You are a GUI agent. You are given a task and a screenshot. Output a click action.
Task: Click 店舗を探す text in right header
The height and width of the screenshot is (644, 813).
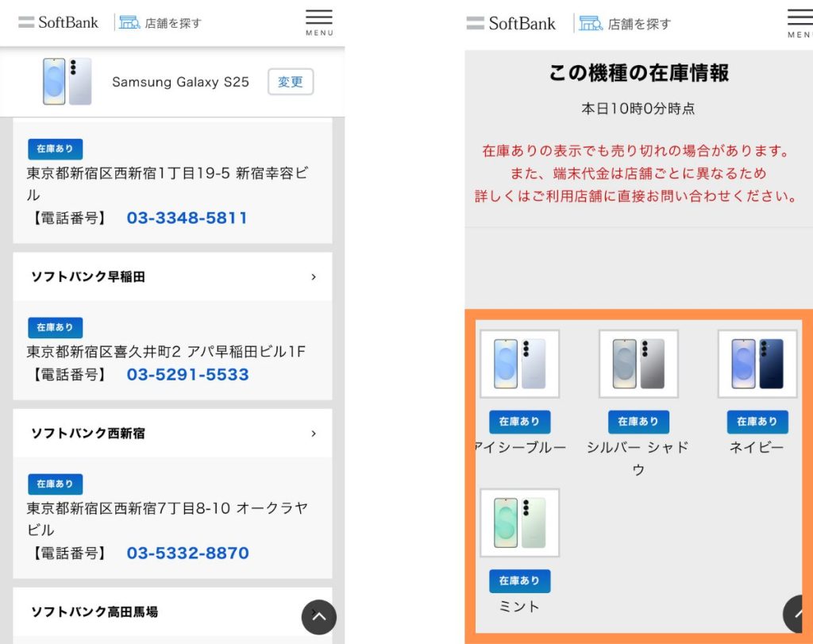pyautogui.click(x=639, y=24)
